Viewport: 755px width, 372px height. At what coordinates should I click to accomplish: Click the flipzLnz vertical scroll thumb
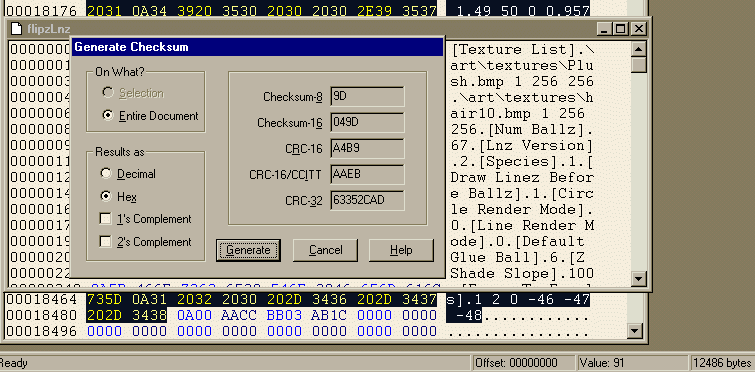[638, 65]
